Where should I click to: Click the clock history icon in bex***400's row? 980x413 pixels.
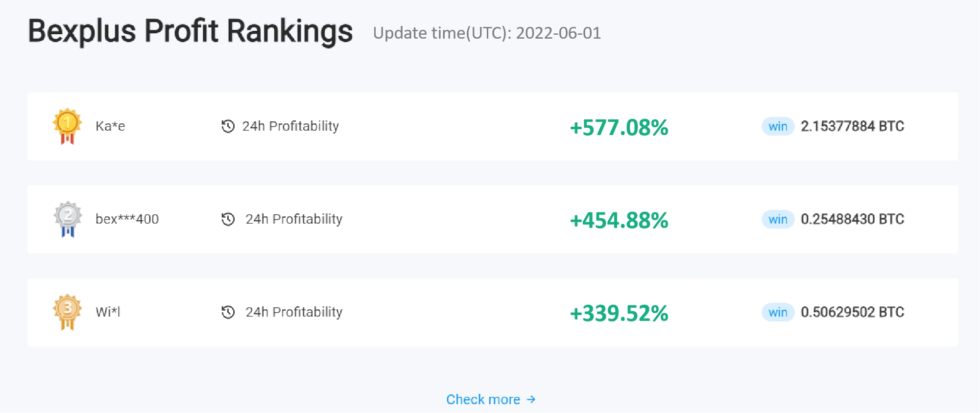click(228, 219)
